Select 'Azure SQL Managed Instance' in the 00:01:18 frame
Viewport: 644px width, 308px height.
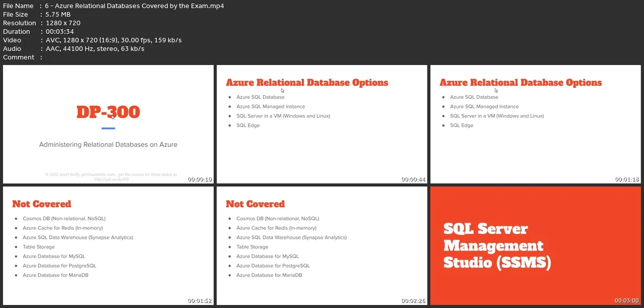pyautogui.click(x=484, y=107)
